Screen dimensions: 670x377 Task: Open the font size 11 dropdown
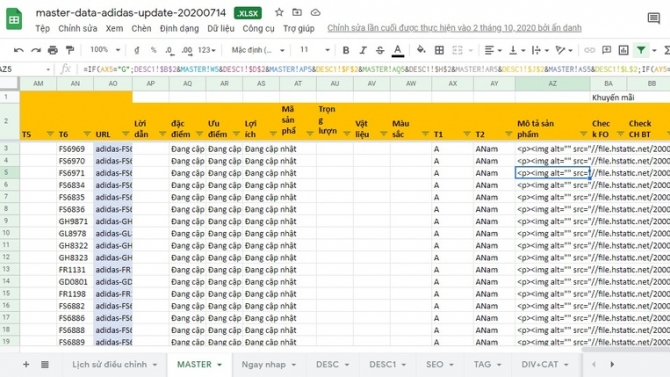[314, 50]
